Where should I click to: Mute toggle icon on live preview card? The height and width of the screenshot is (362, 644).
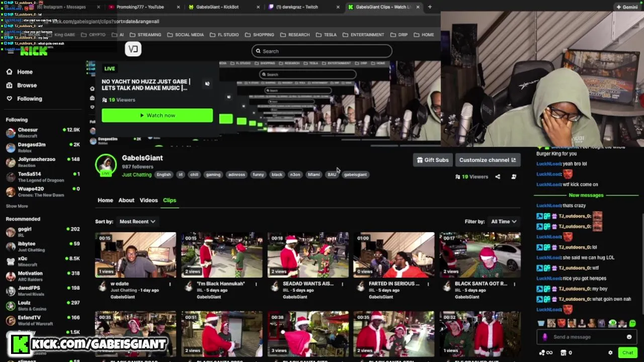click(207, 83)
